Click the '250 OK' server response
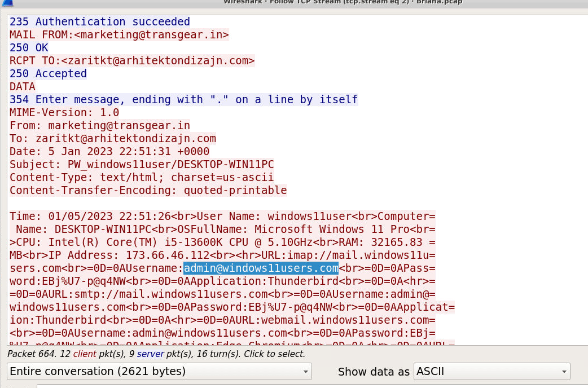588x388 pixels. [x=29, y=47]
